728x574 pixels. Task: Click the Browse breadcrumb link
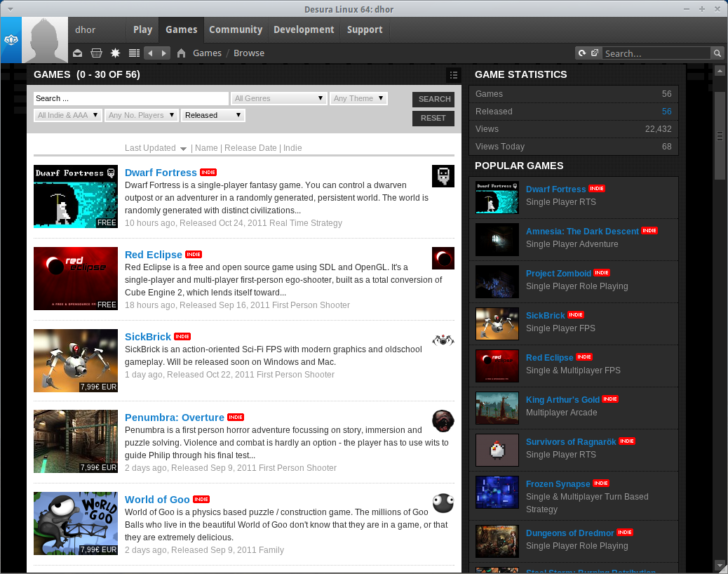[249, 53]
